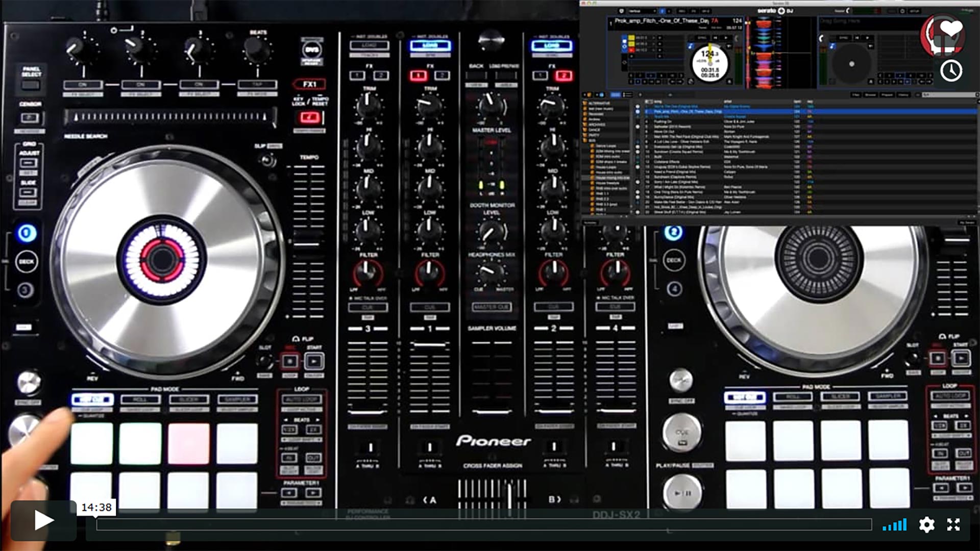Click the Serato DJ logo
Viewport: 980px width, 551px height.
[775, 11]
